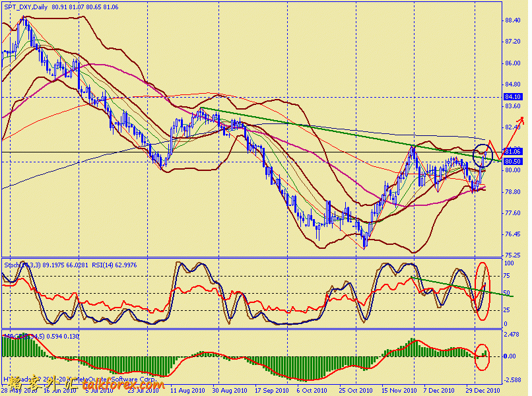
Task: Click the 84.80 price scale value
Action: 512,84
